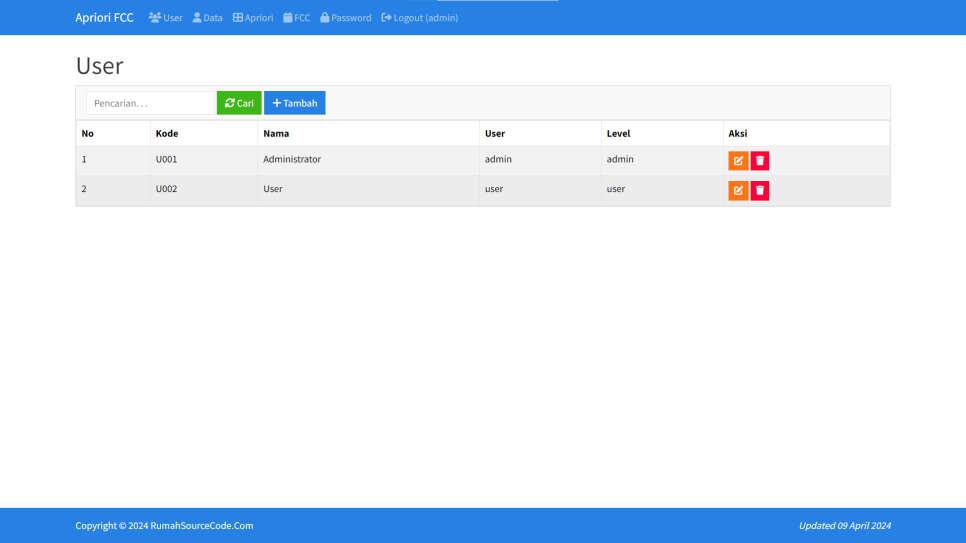
Task: Edit the U002 user entry
Action: [738, 190]
